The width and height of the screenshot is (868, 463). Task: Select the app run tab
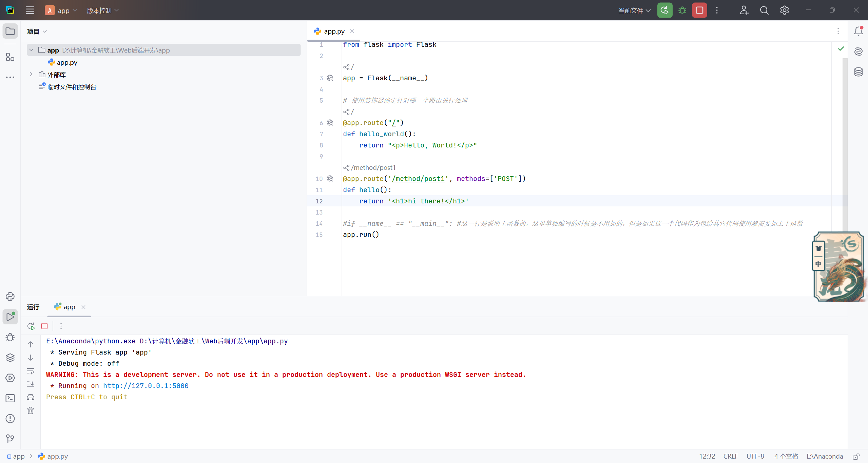[69, 307]
